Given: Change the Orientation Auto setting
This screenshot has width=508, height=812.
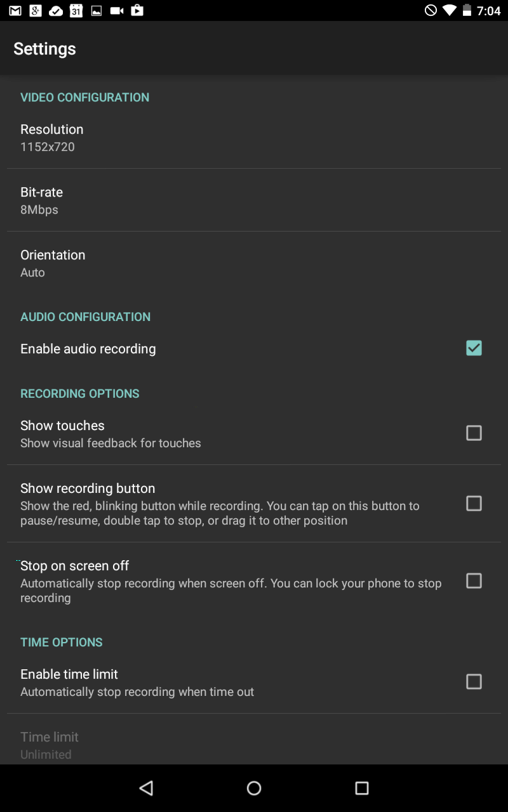Looking at the screenshot, I should tap(254, 263).
